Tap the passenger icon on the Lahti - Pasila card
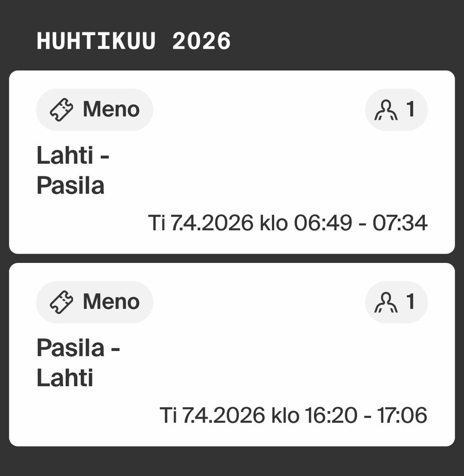The image size is (464, 476). [x=386, y=110]
